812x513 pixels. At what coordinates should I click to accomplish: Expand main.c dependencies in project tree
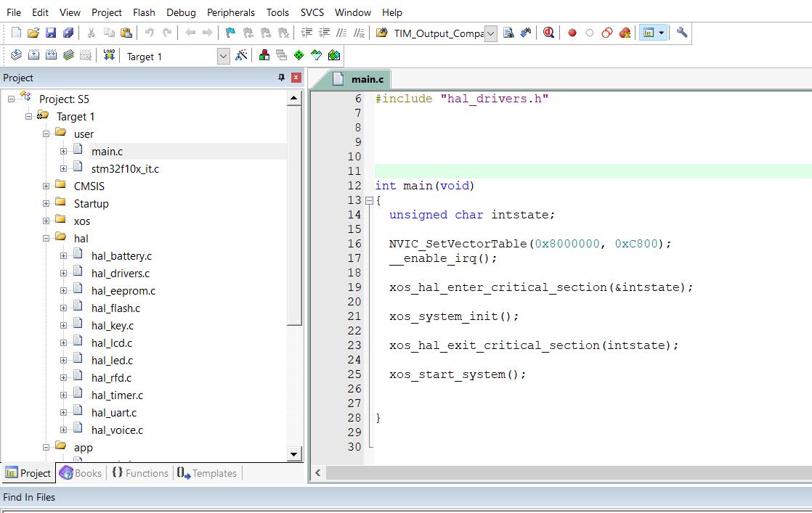point(63,152)
